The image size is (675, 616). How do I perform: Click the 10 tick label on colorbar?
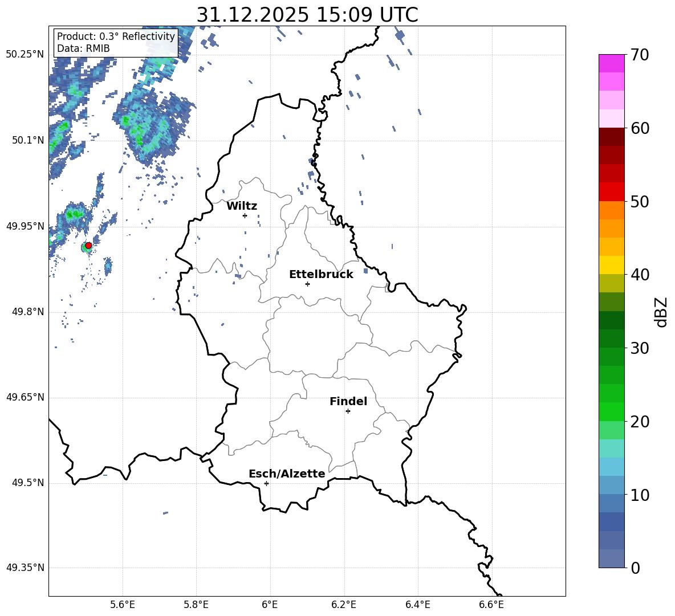click(640, 495)
